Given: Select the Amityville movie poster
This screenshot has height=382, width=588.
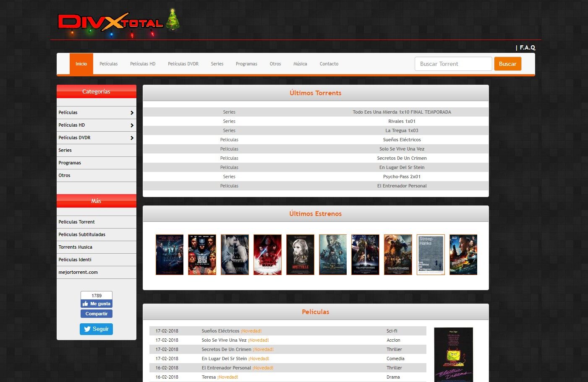Looking at the screenshot, I should pos(300,255).
